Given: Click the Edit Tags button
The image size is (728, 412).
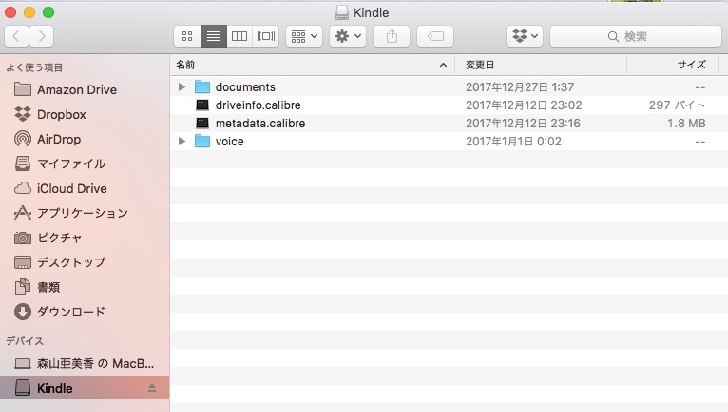Looking at the screenshot, I should (435, 36).
